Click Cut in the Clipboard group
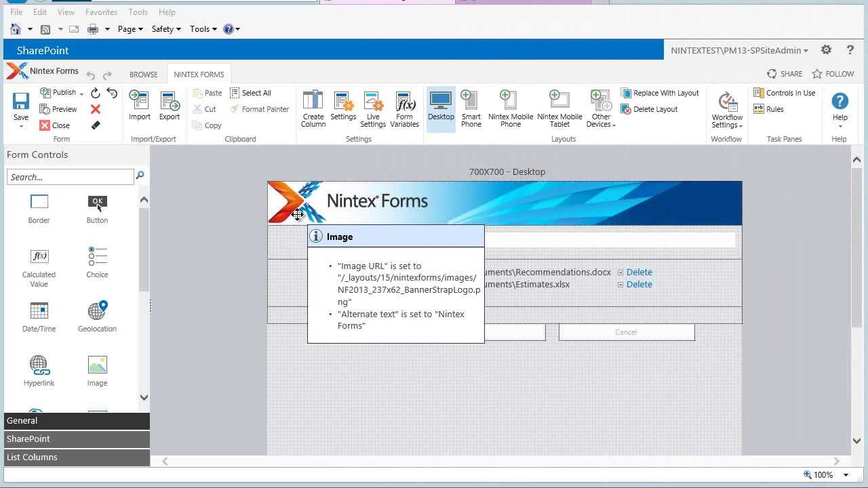This screenshot has height=488, width=868. (204, 109)
